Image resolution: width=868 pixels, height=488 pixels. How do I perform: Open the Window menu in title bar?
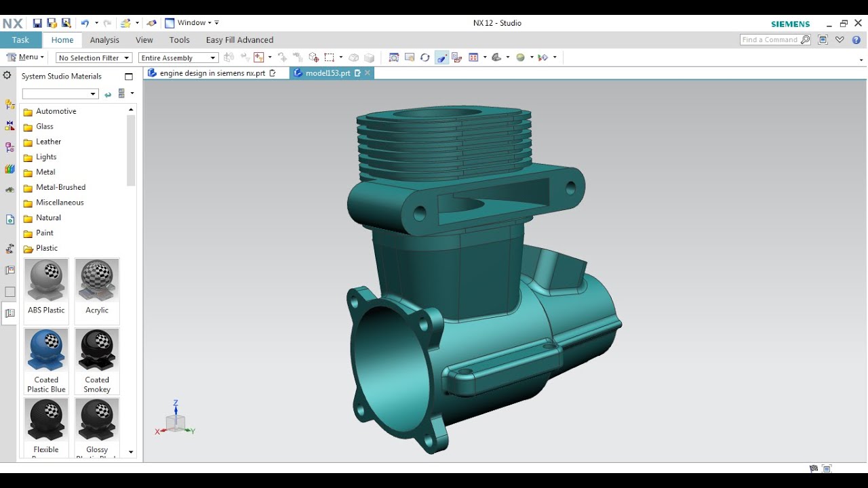[x=192, y=23]
